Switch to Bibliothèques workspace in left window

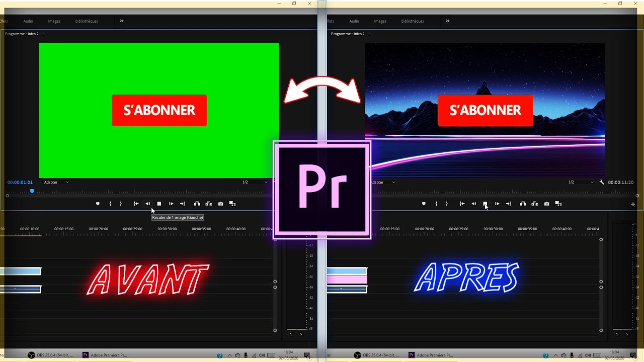(x=87, y=21)
